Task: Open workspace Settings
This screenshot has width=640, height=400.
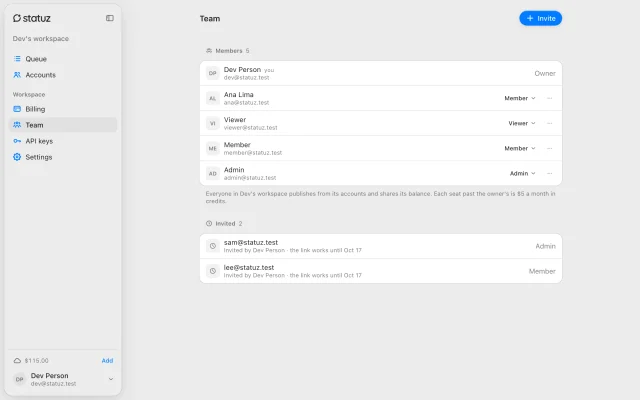Action: 62,157
